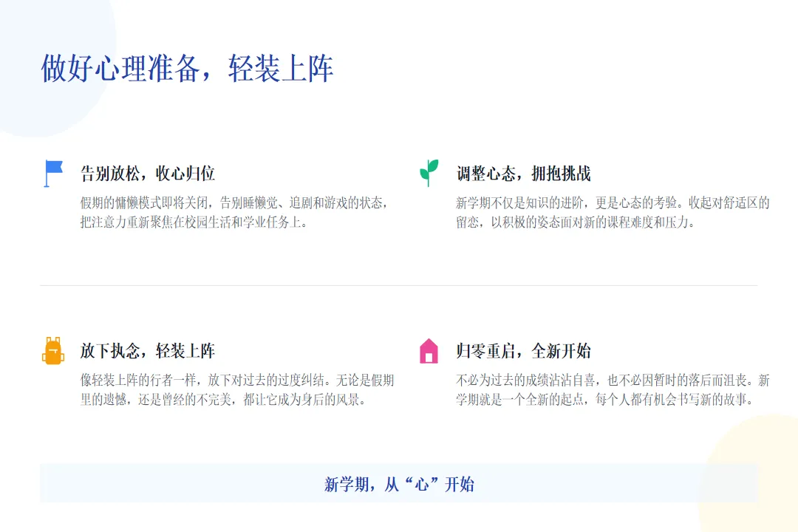Click the banner 新学期，从“心”开始
This screenshot has width=798, height=532.
pos(399,483)
